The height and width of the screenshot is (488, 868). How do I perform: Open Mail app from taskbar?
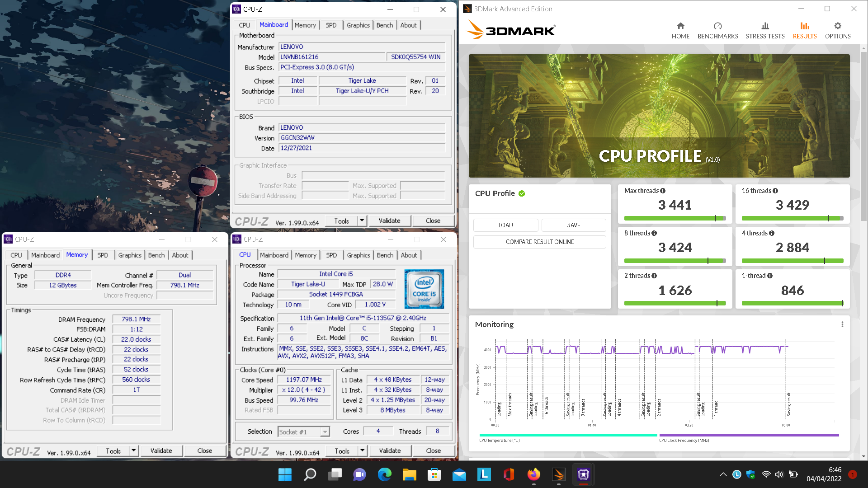point(459,474)
